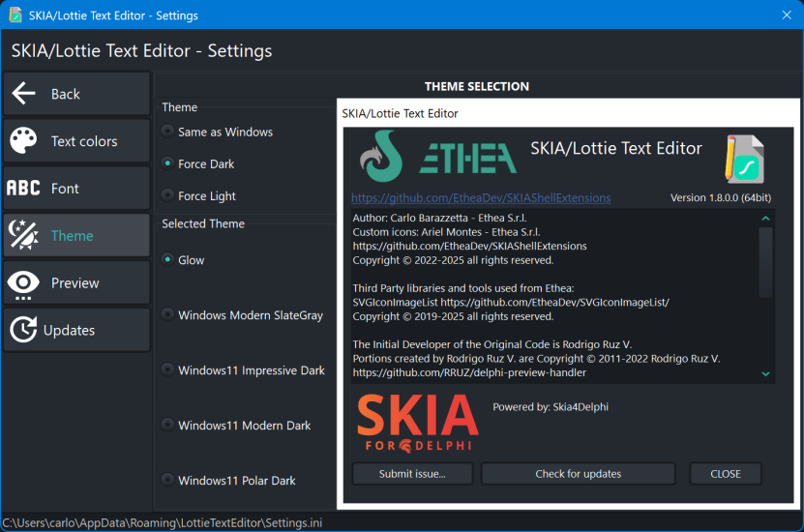Click down arrow in credits text box

765,373
